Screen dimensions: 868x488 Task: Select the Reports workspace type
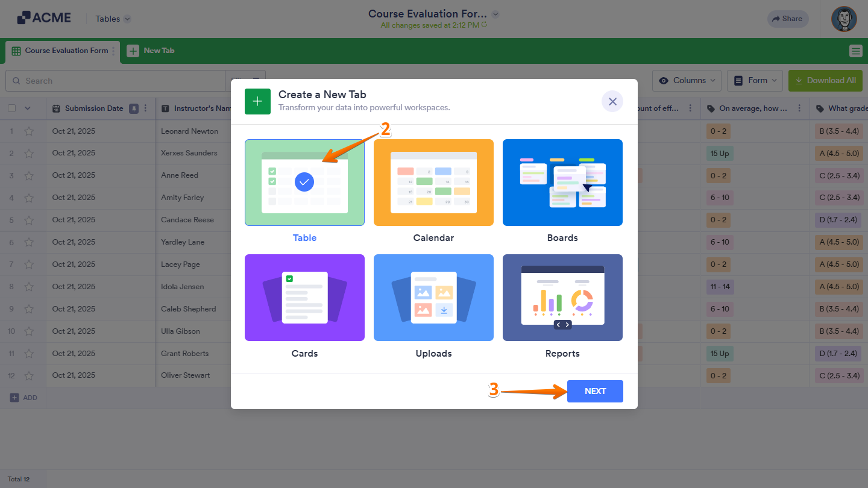pos(562,298)
